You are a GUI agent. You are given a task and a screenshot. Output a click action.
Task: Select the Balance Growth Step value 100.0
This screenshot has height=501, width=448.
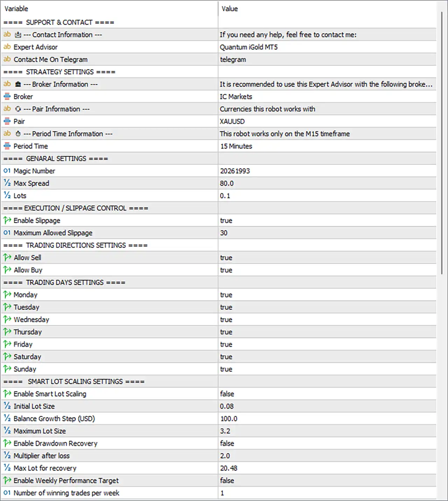click(x=229, y=419)
